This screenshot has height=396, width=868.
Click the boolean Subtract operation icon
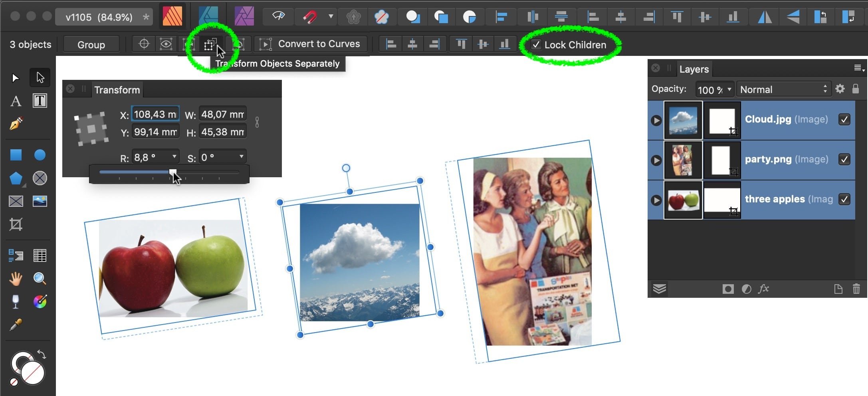[441, 17]
